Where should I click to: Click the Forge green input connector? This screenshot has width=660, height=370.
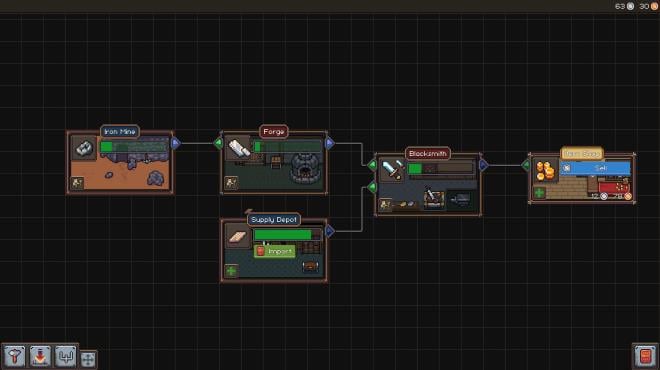point(218,144)
